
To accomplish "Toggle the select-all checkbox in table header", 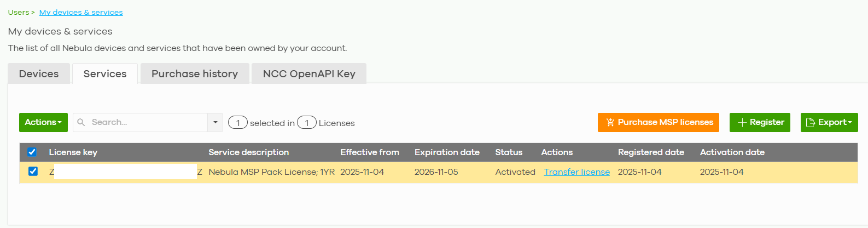I will pos(32,152).
